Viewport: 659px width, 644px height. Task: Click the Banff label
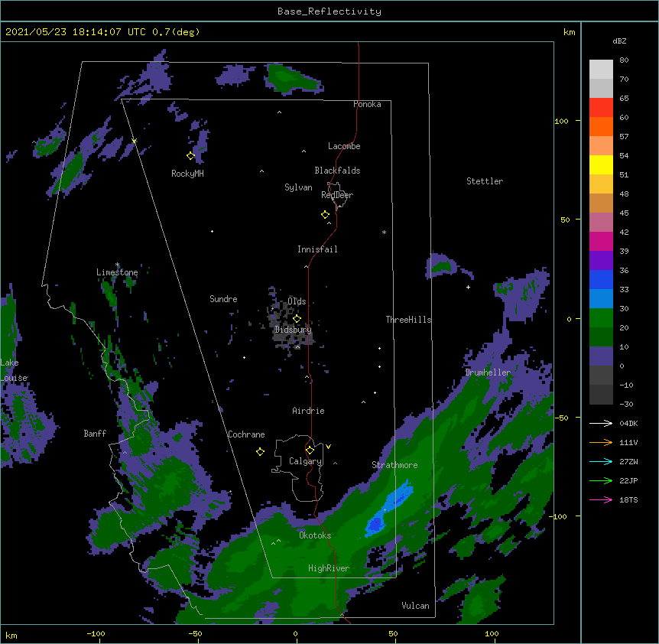point(95,434)
